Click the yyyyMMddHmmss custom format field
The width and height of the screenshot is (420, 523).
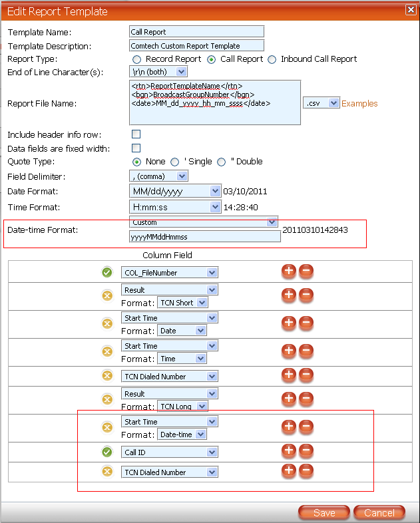point(205,236)
